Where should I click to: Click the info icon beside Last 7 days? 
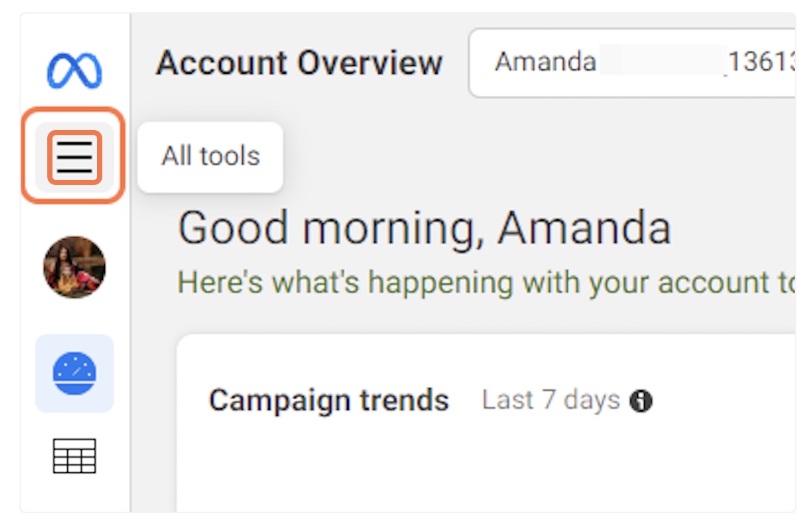click(641, 401)
